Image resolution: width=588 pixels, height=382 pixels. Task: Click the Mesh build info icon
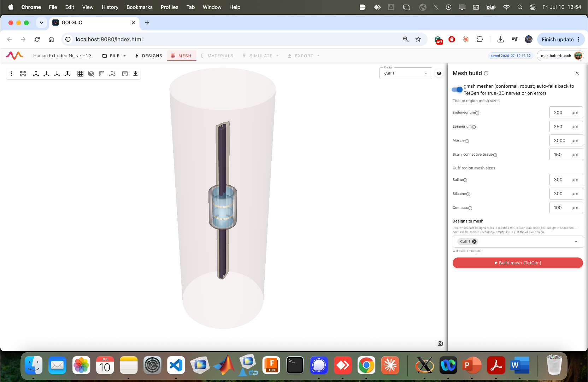486,73
